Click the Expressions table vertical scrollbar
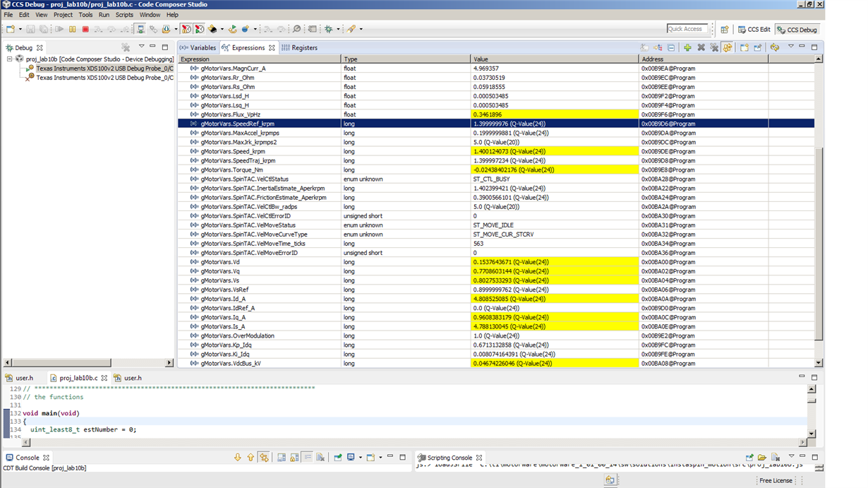This screenshot has width=868, height=488. 819,210
